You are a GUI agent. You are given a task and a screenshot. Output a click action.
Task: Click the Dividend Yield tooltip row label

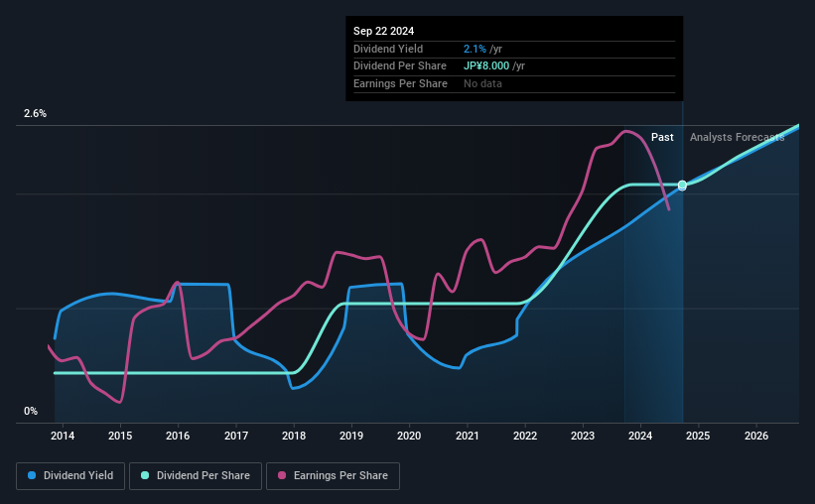(x=388, y=49)
